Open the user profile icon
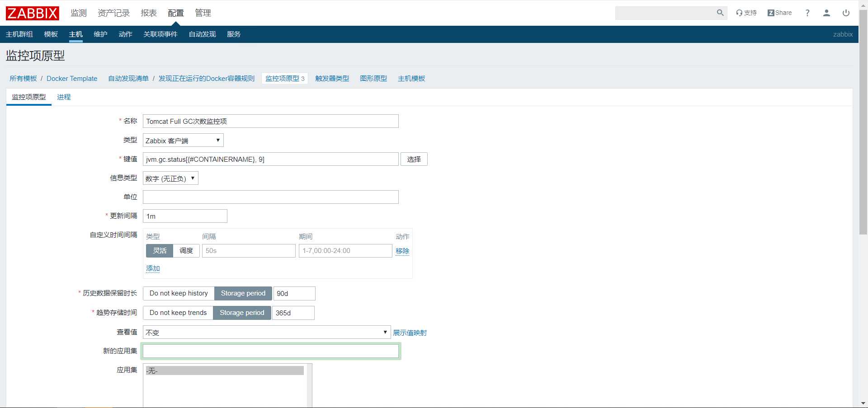868x408 pixels. click(x=826, y=13)
